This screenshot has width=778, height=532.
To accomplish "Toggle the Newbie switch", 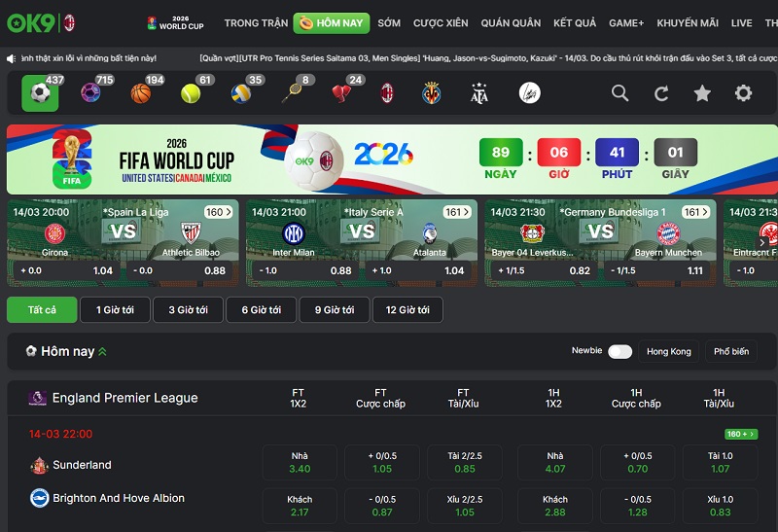I will 619,351.
